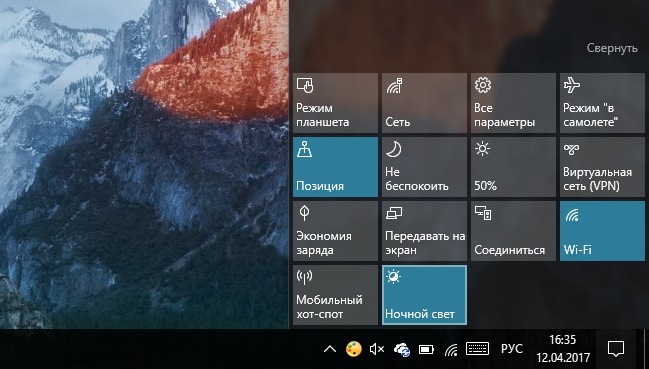Open the touch keyboard icon
The image size is (649, 369).
coord(477,349)
